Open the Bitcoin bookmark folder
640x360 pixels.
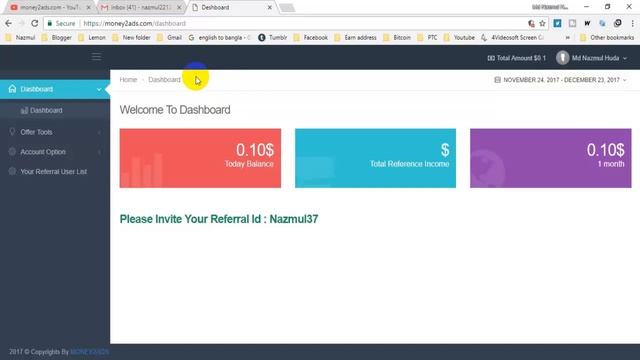point(397,38)
